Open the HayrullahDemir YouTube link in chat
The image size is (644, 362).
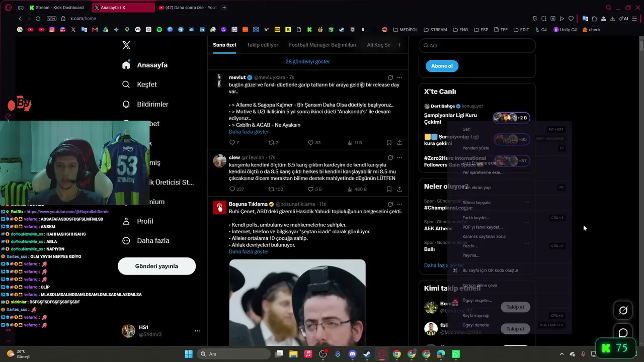coord(67,212)
